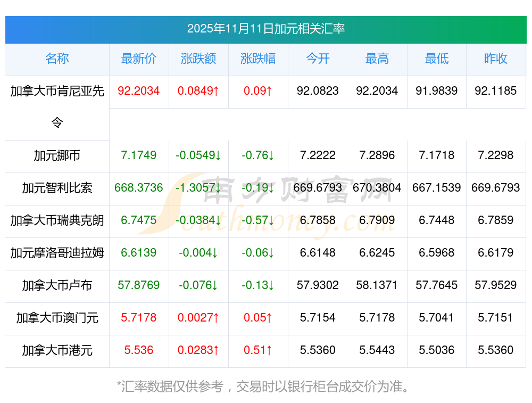Select the 昨收 column header
The height and width of the screenshot is (403, 532).
point(496,59)
